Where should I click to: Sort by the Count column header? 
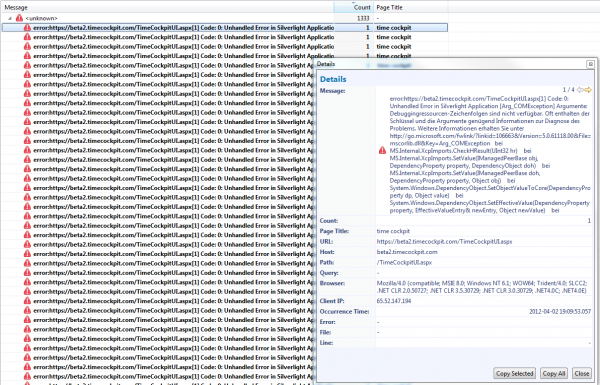(x=362, y=7)
